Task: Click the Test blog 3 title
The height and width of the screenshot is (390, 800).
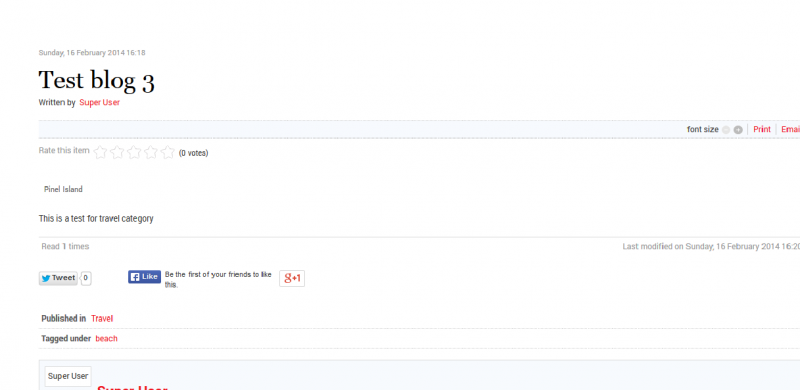Action: 96,81
